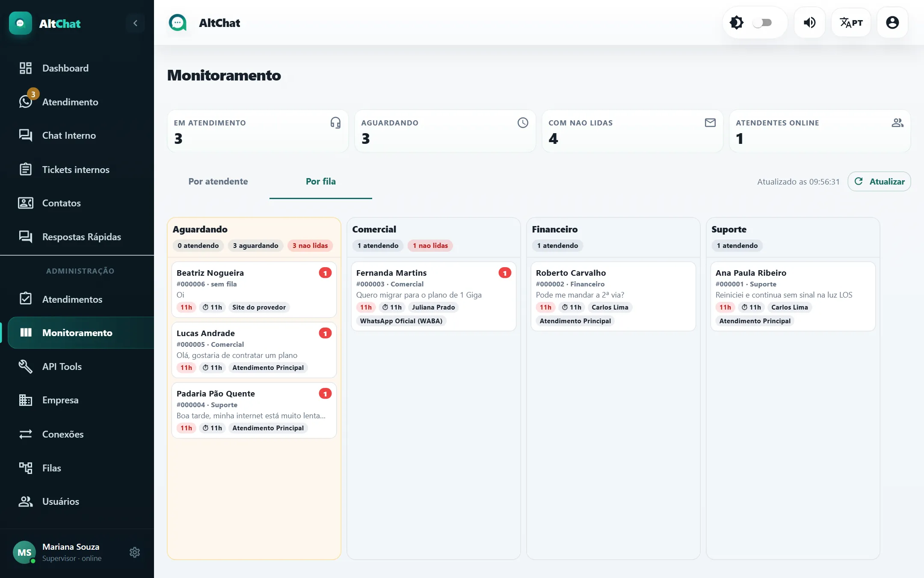Click the Atendentes Online summary card
This screenshot has height=578, width=924.
tap(820, 131)
